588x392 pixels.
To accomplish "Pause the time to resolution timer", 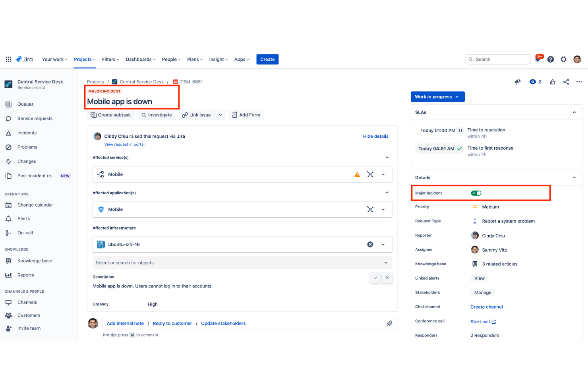I will (x=460, y=130).
